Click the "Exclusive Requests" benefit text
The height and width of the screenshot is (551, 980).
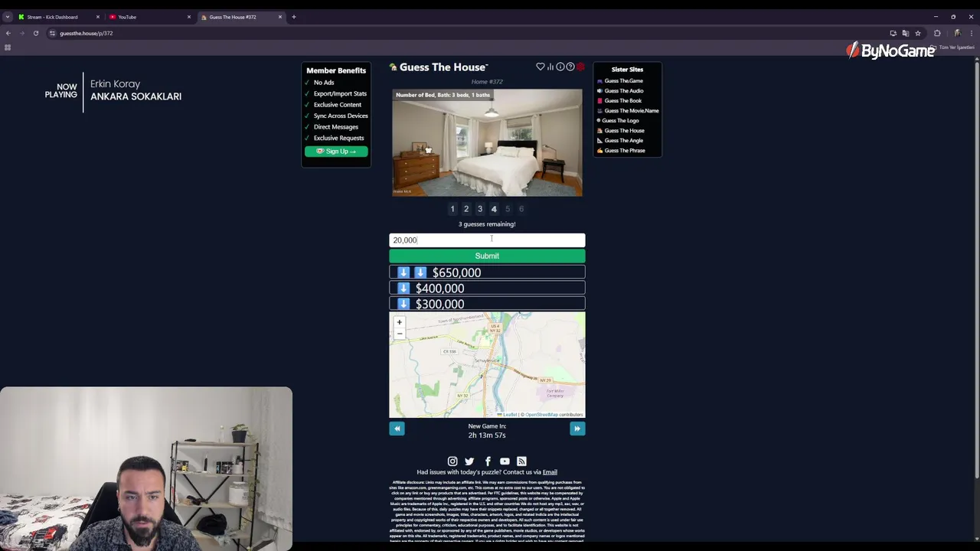coord(338,139)
